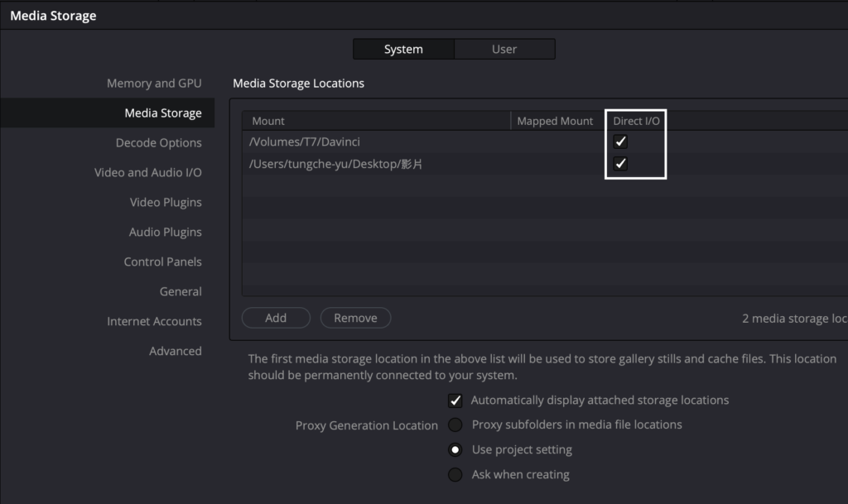Click the Remove button
The image size is (848, 504).
coord(355,318)
